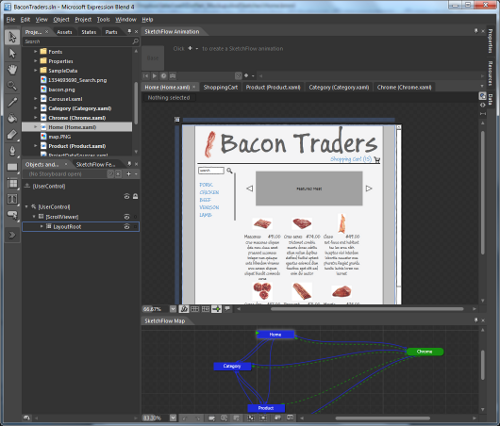Expand Category (Category.xaml) node
Viewport: 500px width, 426px height.
(35, 108)
